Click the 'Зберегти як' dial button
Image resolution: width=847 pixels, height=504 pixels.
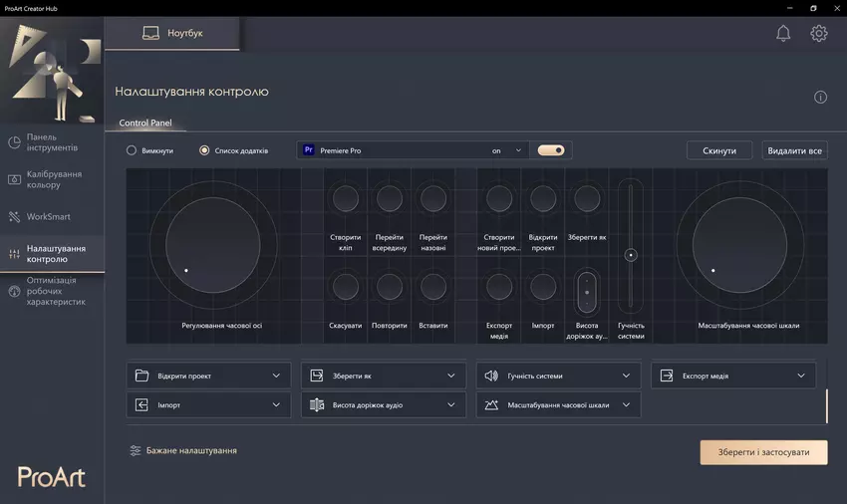coord(587,198)
